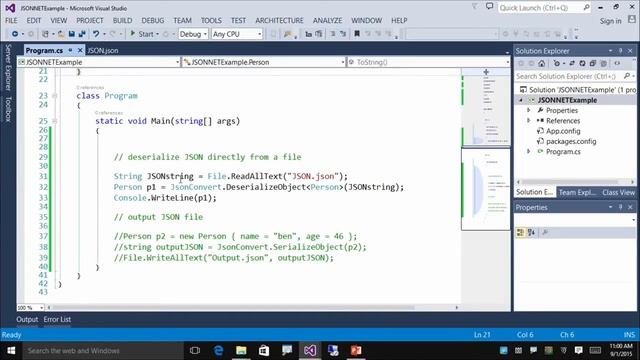Click the Categorized icon in Properties panel
640x360 pixels.
point(520,232)
